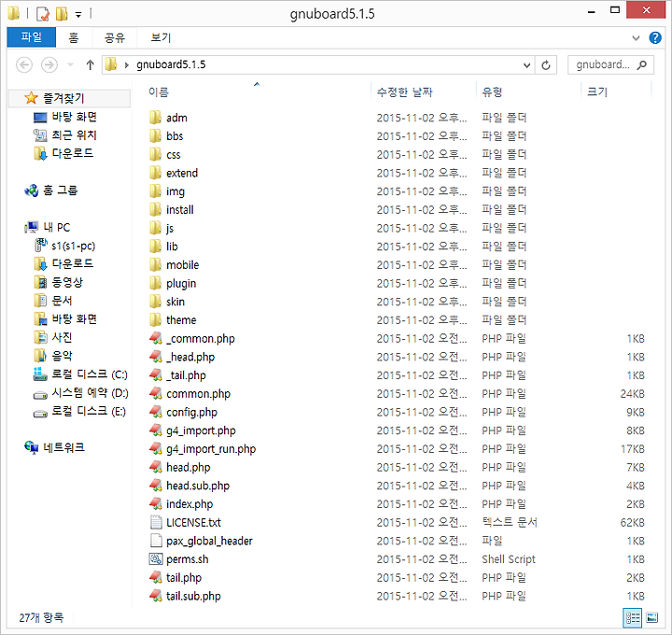Click the tail.sub.php file icon

(x=156, y=596)
